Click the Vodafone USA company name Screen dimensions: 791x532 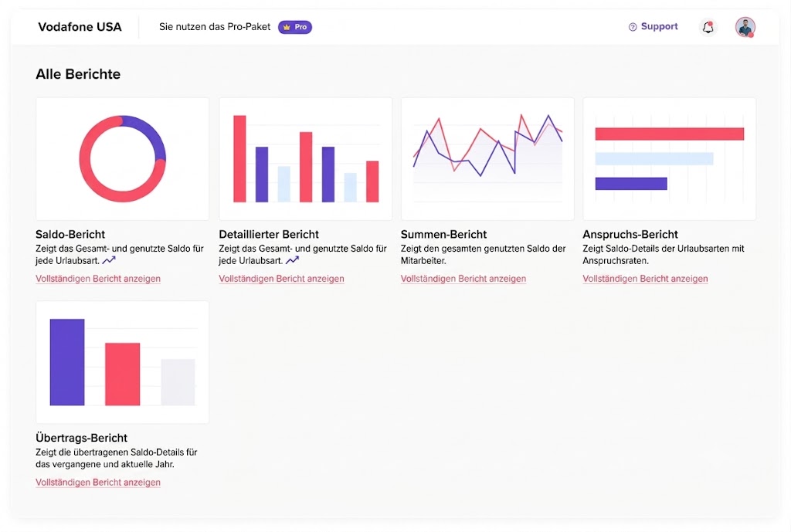80,27
